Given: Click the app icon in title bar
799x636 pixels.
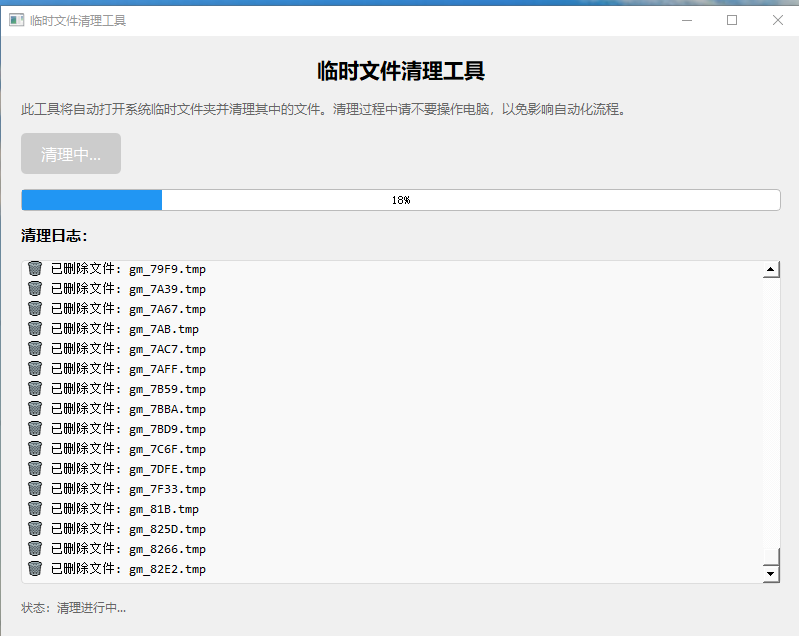Looking at the screenshot, I should [x=16, y=20].
